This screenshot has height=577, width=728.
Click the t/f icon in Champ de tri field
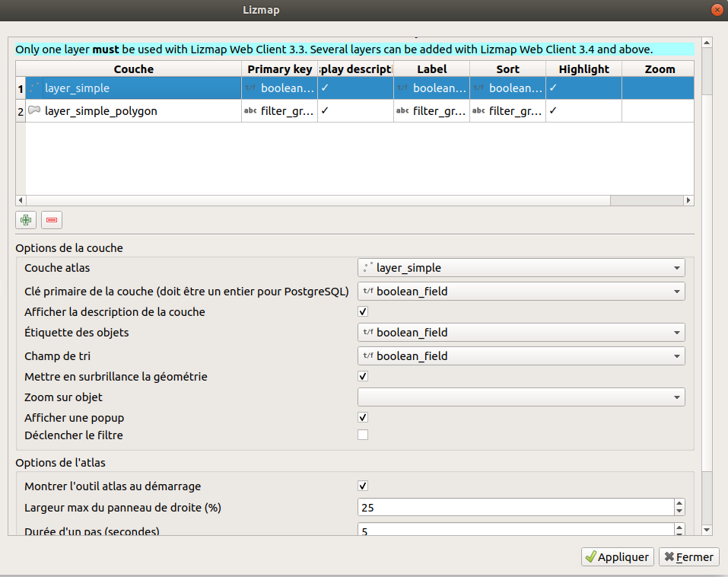point(367,355)
